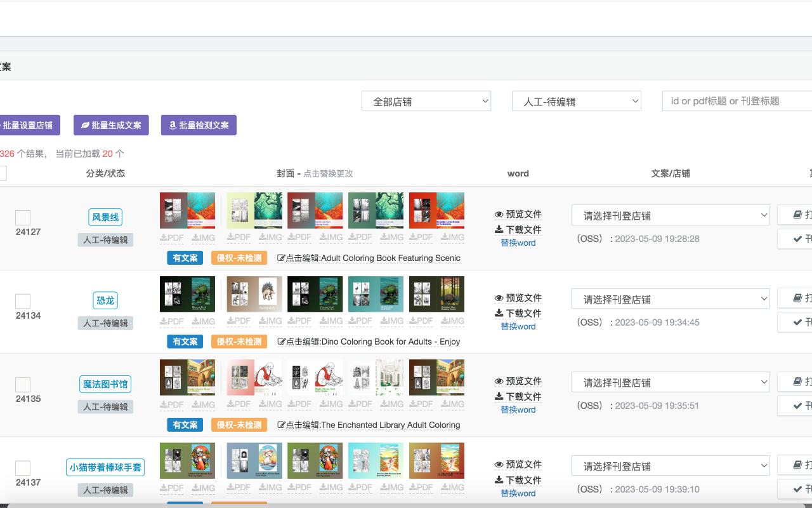The image size is (812, 508).
Task: Click the download icon next to 下载文件 for row 24134
Action: (x=499, y=313)
